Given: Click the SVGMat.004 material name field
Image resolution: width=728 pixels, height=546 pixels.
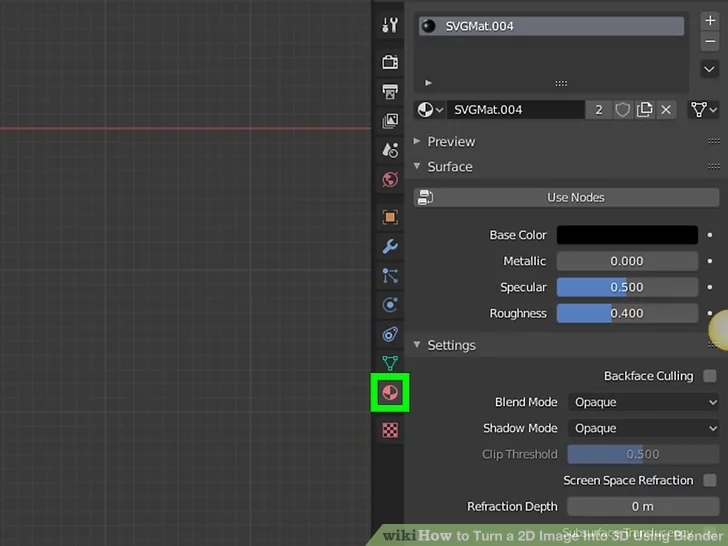Looking at the screenshot, I should point(515,110).
